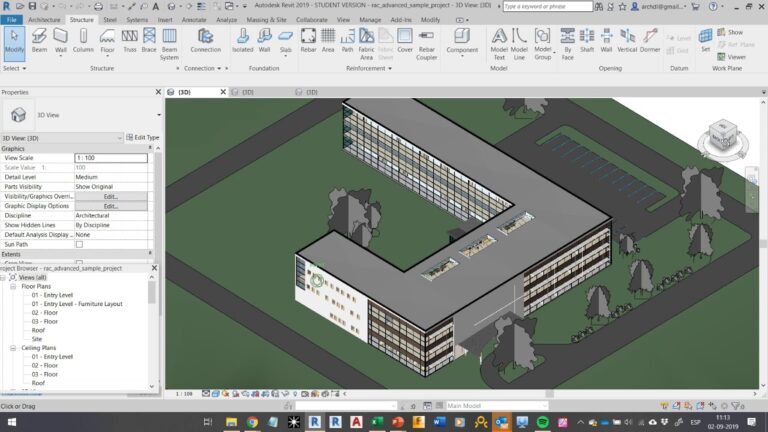The height and width of the screenshot is (432, 768).
Task: Open the Select dropdown
Action: click(15, 69)
